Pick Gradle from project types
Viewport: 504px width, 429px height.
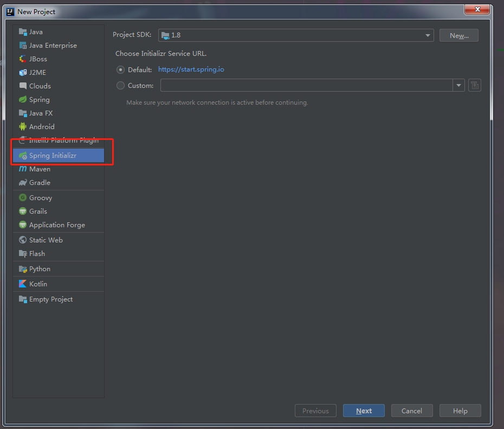coord(59,182)
